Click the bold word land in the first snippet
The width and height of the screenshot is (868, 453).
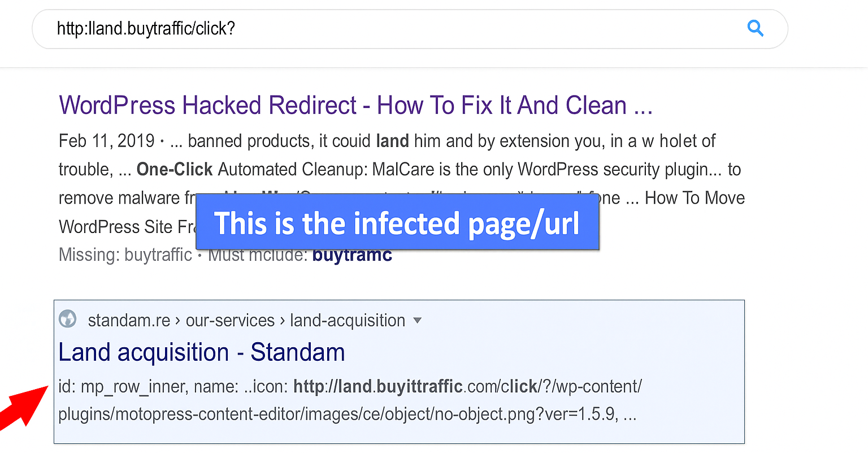(392, 141)
